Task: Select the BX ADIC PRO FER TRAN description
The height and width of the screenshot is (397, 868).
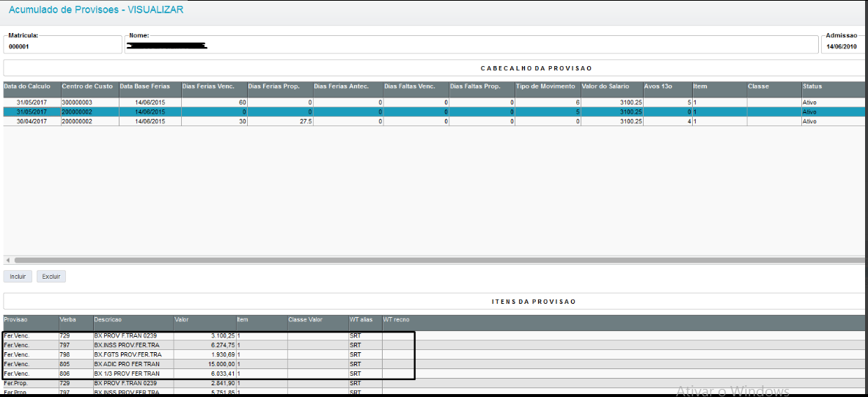Action: pos(126,364)
